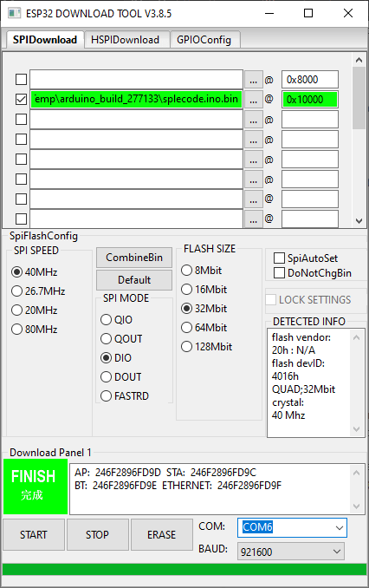Select 26.7MHz SPI speed

pos(39,291)
